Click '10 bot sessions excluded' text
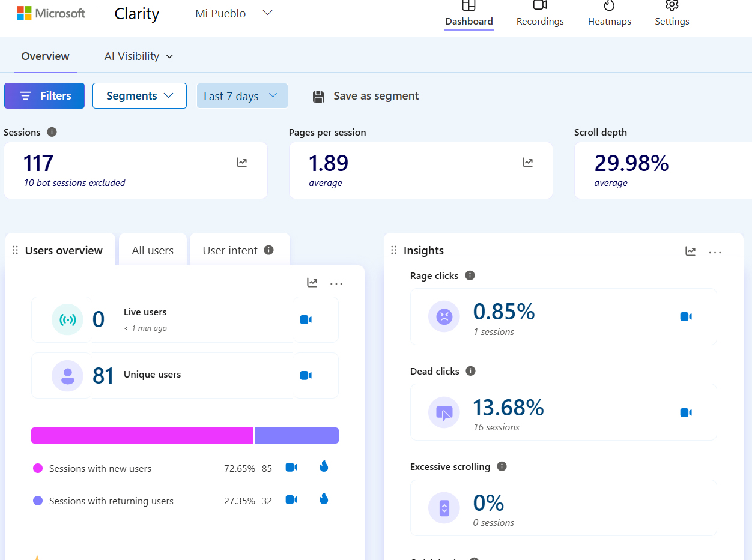This screenshot has width=752, height=560. coord(74,183)
